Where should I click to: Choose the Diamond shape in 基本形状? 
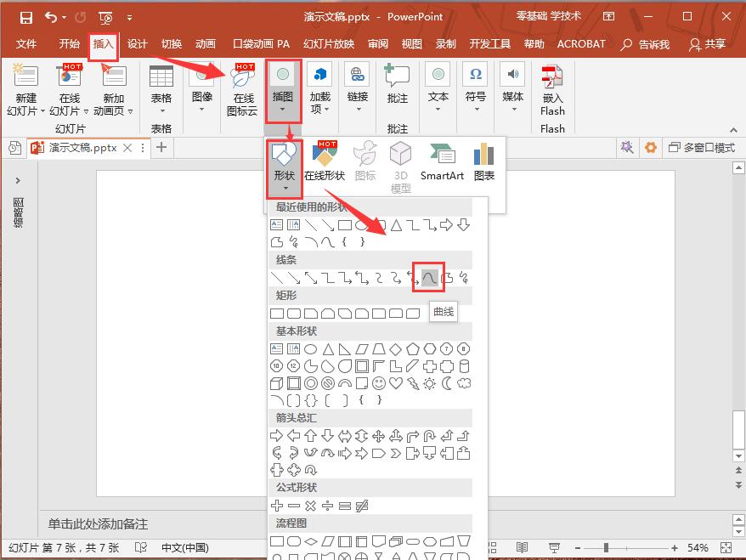click(x=395, y=350)
